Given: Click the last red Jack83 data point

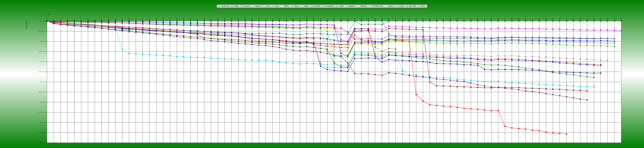Looking at the screenshot, I should (566, 134).
